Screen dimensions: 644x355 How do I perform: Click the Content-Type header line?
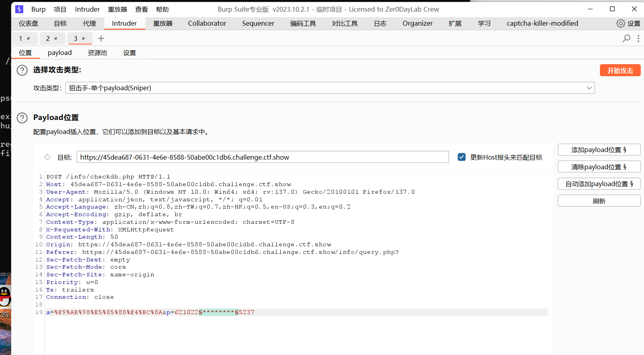(170, 222)
